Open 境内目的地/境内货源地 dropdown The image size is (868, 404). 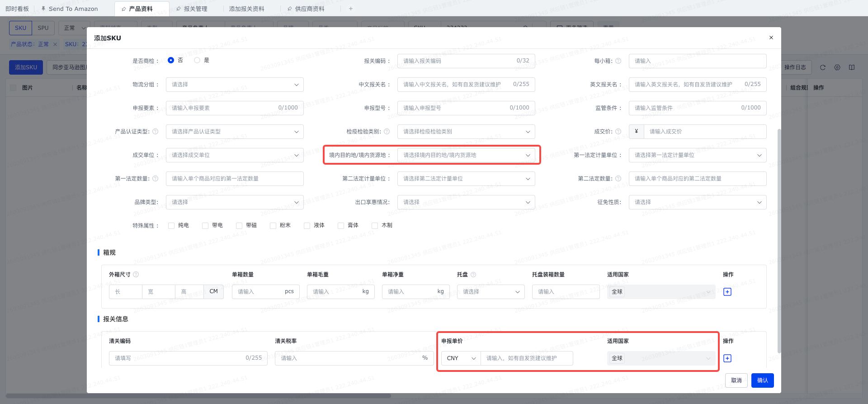(466, 155)
